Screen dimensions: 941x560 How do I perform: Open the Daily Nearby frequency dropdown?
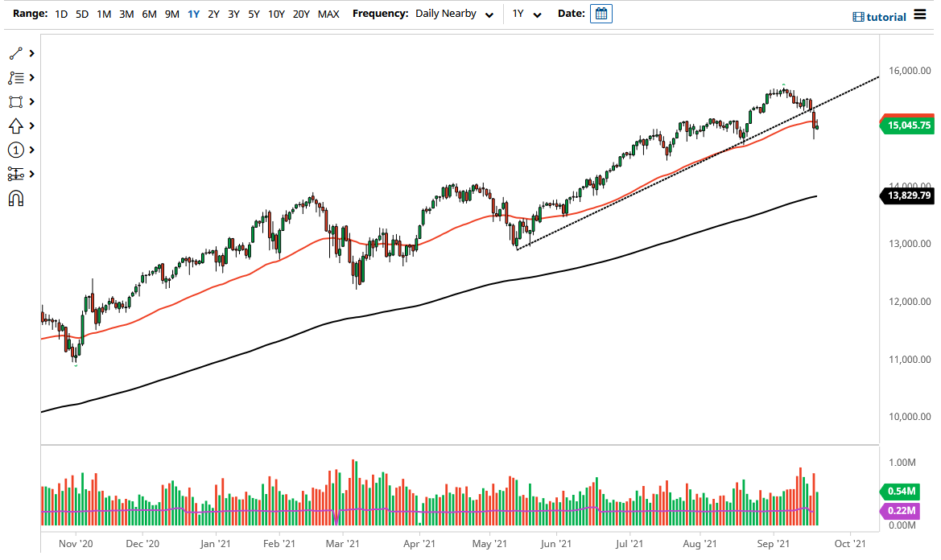452,14
